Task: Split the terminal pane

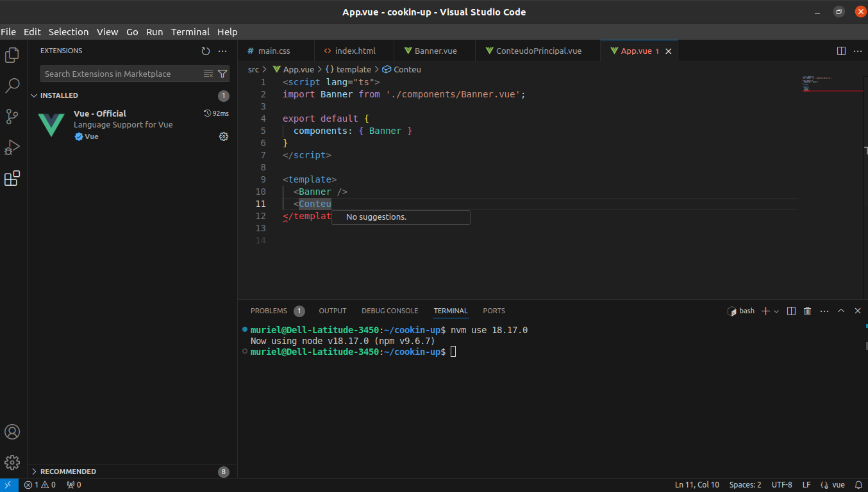Action: (x=791, y=311)
